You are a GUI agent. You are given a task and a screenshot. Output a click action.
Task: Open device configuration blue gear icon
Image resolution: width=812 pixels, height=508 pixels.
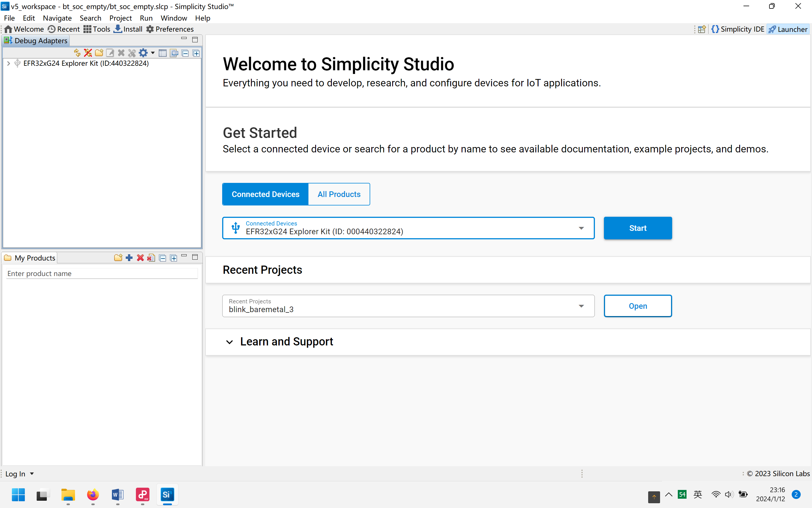(x=143, y=53)
